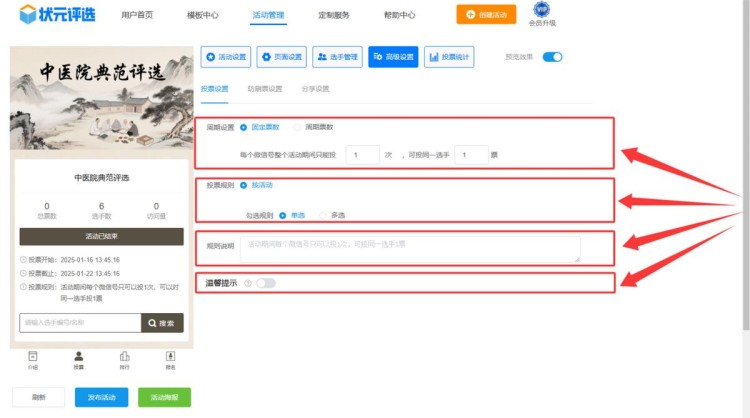The height and width of the screenshot is (418, 750).
Task: Open the 投票统计 toolbar button
Action: point(449,57)
